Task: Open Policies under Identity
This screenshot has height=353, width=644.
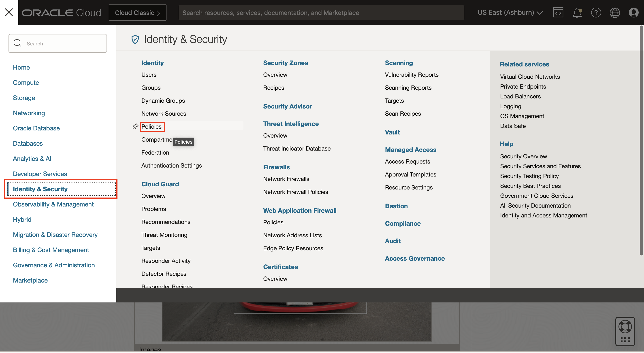Action: coord(151,127)
